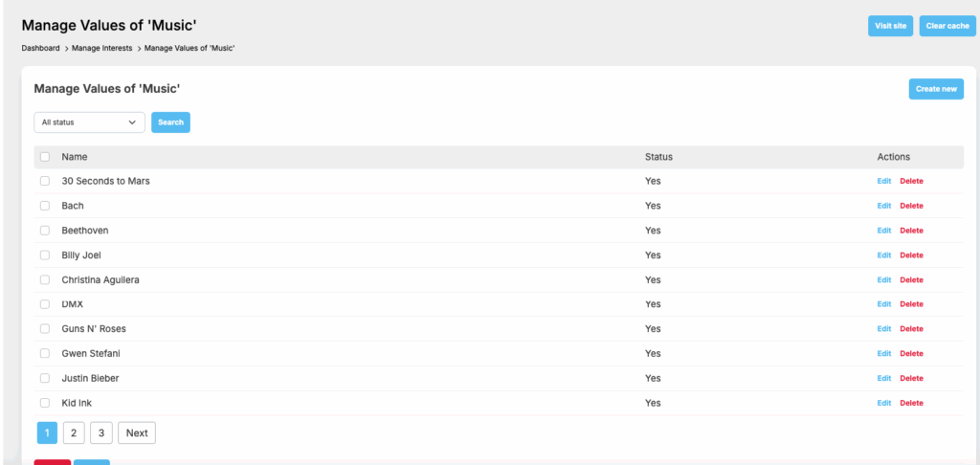Delete the DMX entry

[x=911, y=304]
